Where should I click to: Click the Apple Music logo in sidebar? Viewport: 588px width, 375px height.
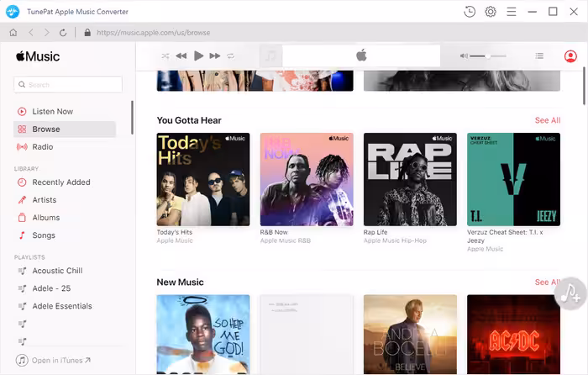(38, 56)
